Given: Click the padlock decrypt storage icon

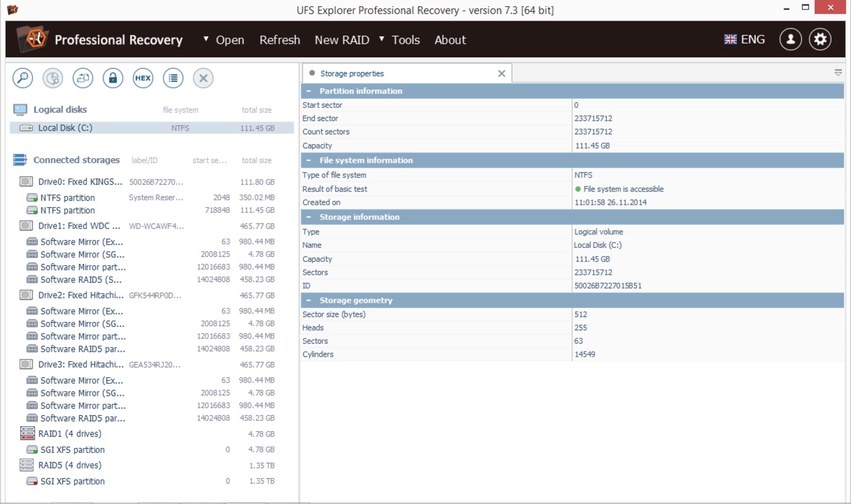Looking at the screenshot, I should (x=113, y=78).
